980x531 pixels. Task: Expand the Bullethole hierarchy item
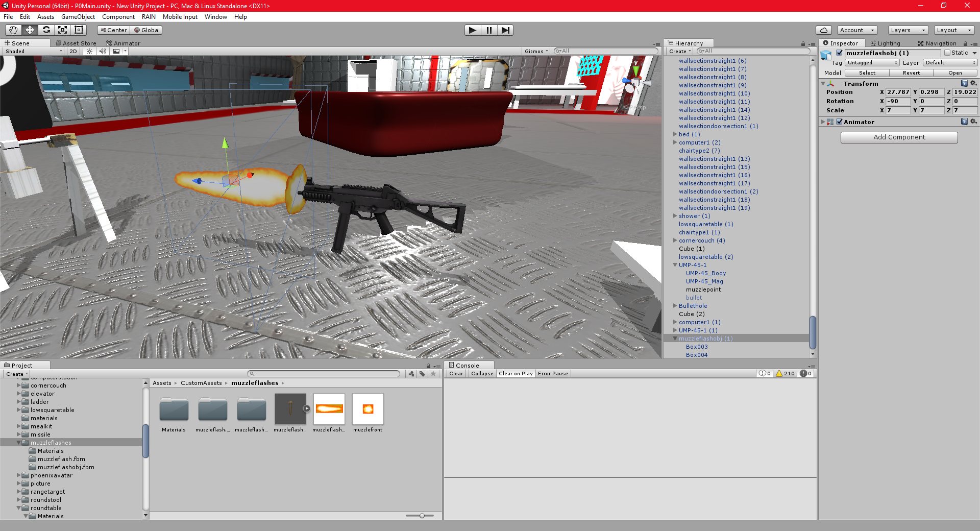click(675, 306)
